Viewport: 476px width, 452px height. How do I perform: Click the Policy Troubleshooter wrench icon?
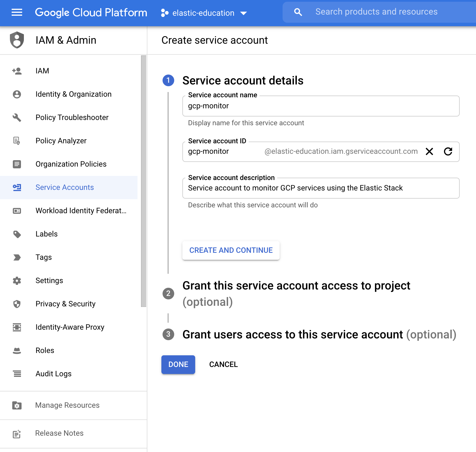(x=17, y=117)
